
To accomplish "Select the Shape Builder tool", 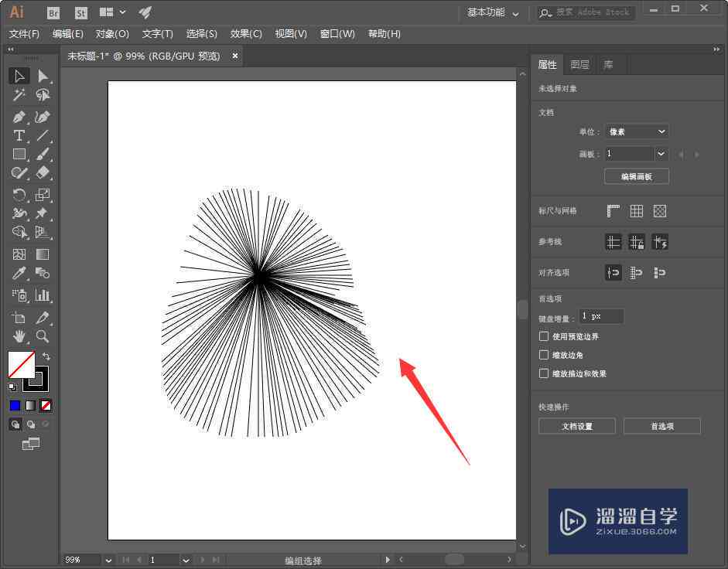I will pos(19,232).
